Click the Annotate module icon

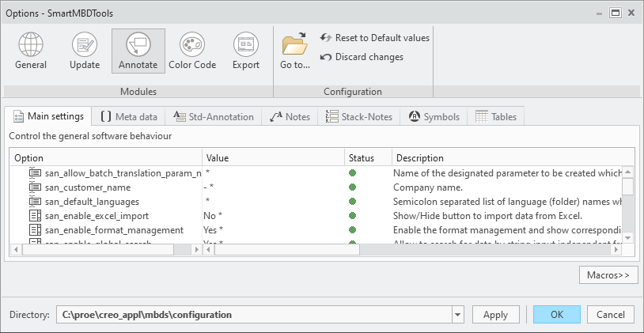pyautogui.click(x=138, y=51)
